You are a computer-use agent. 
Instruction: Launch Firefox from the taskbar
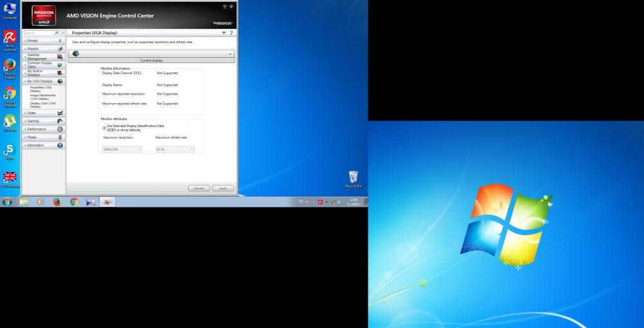pos(57,202)
